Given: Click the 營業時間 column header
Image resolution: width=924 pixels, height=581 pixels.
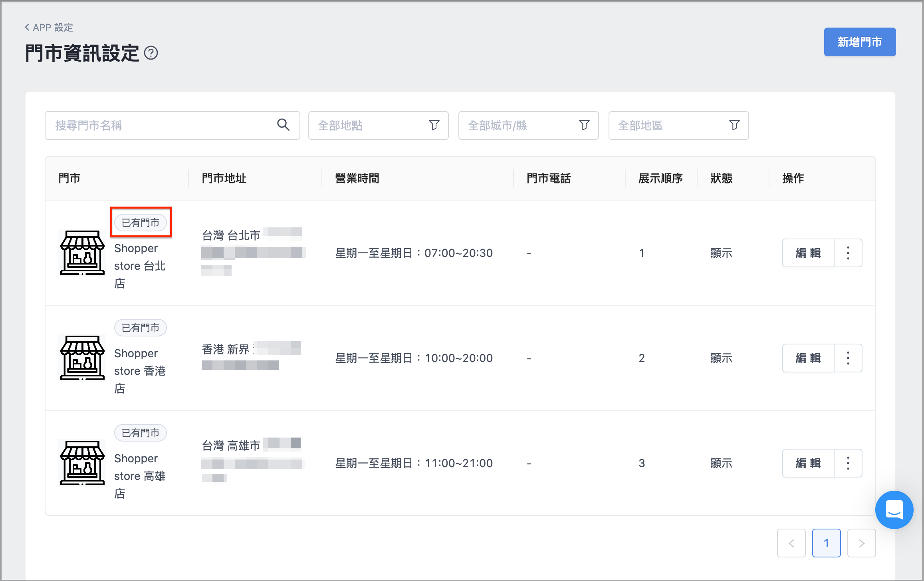Looking at the screenshot, I should [357, 178].
